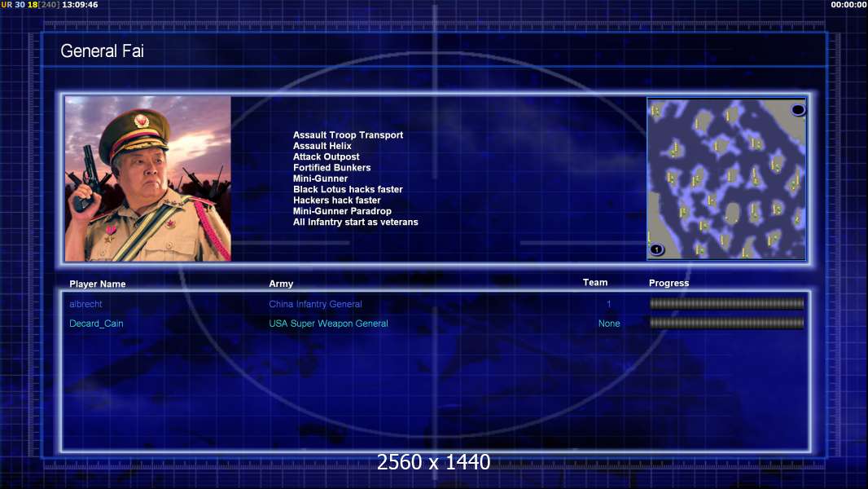Viewport: 868px width, 489px height.
Task: Click the 00:00:00 timer at top right
Action: (848, 4)
